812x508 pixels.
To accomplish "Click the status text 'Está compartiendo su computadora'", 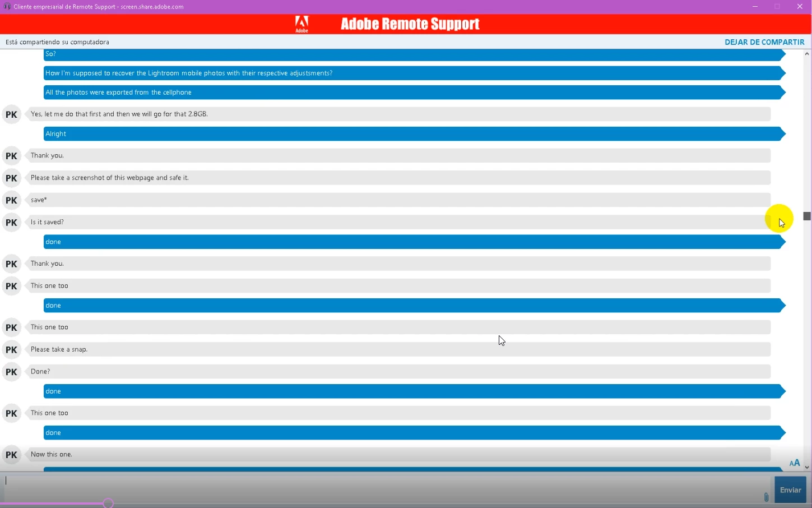I will [57, 42].
